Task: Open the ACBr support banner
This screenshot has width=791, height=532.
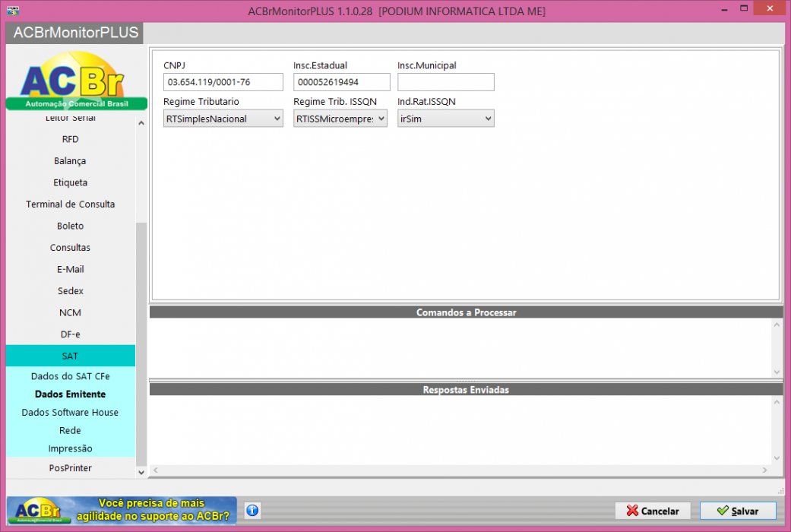Action: point(122,510)
